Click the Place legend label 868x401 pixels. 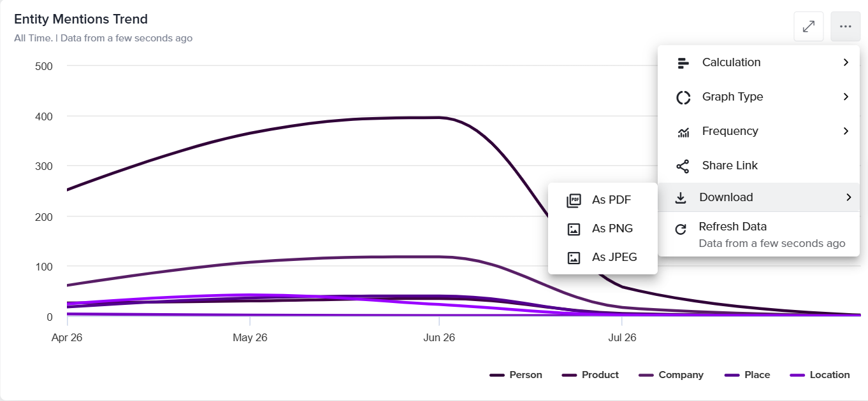coord(757,375)
